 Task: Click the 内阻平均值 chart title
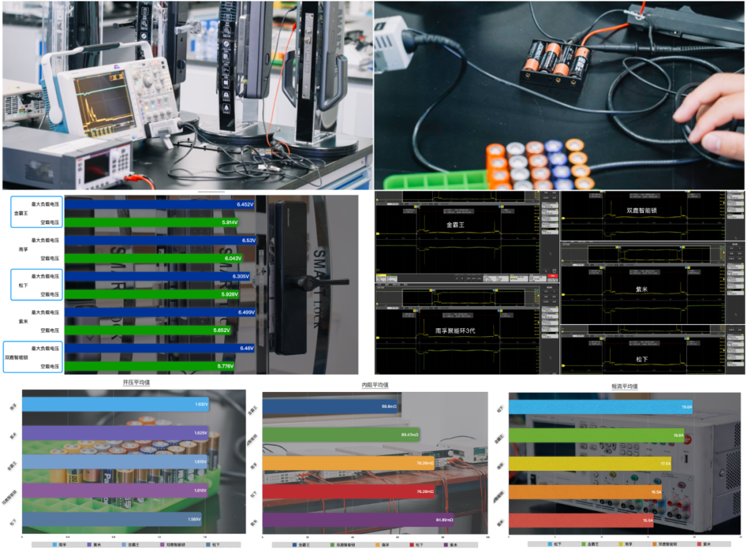pos(374,385)
